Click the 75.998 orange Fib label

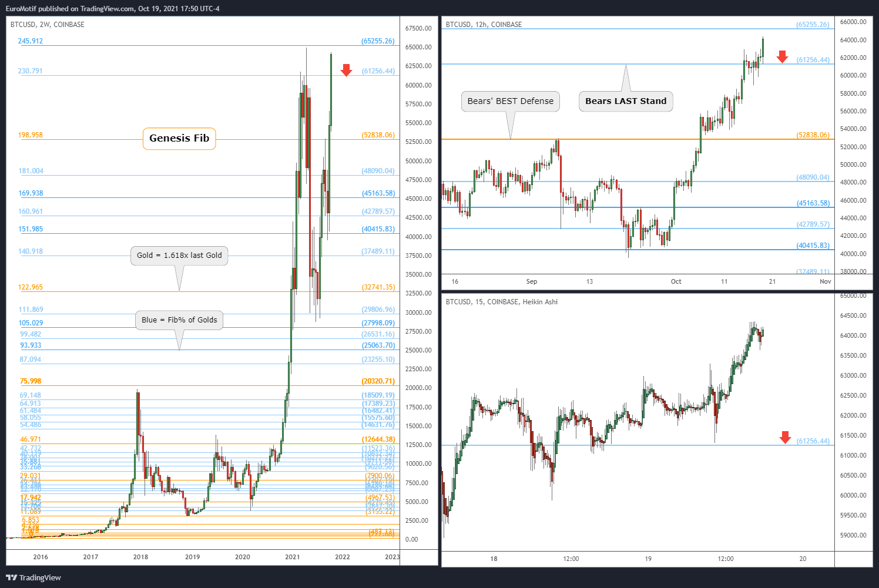tap(31, 381)
